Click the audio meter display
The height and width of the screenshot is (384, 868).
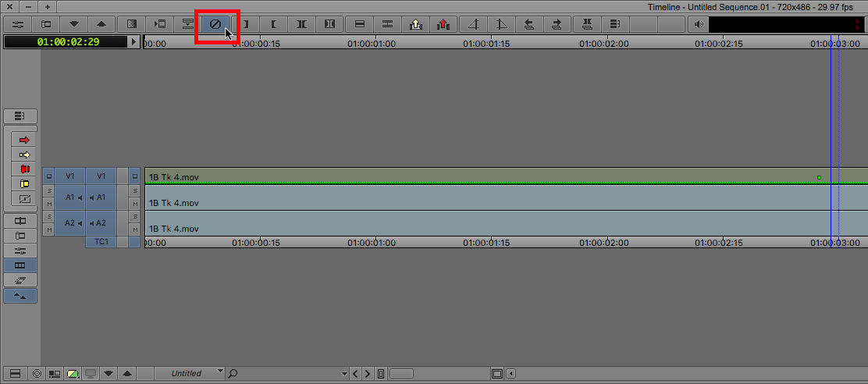[x=788, y=24]
